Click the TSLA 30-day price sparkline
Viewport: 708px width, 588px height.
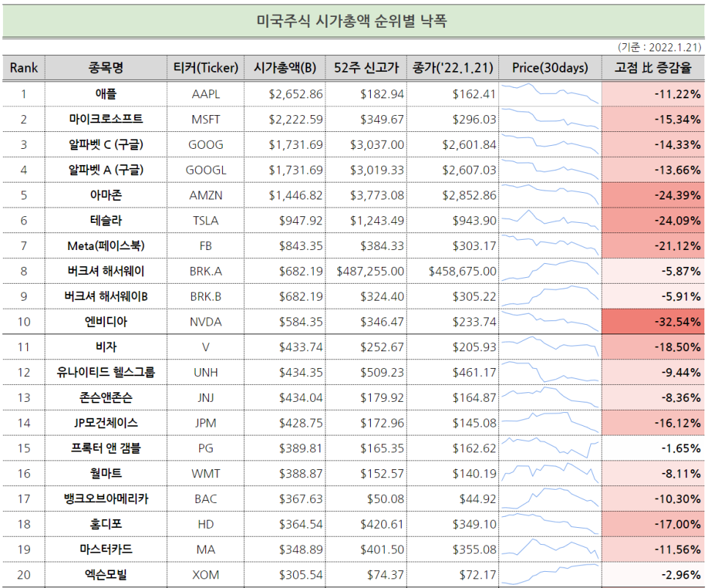550,220
